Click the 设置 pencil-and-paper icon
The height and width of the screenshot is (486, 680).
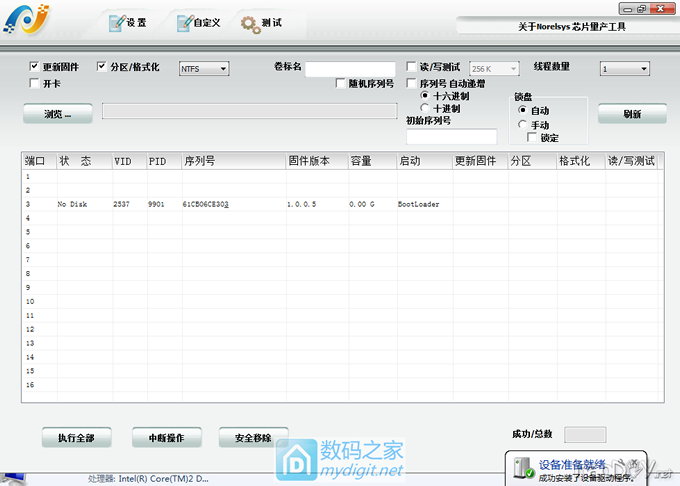(115, 22)
